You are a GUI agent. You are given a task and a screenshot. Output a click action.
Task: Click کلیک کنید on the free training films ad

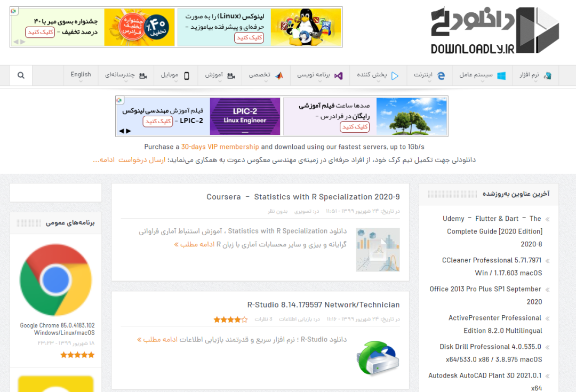click(x=355, y=127)
